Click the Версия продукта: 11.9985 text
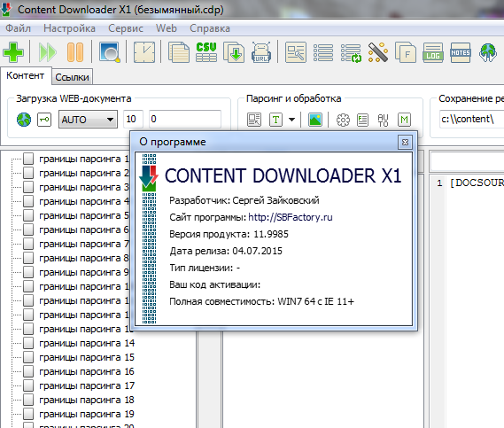Screen dimensions: 504x428 229,234
